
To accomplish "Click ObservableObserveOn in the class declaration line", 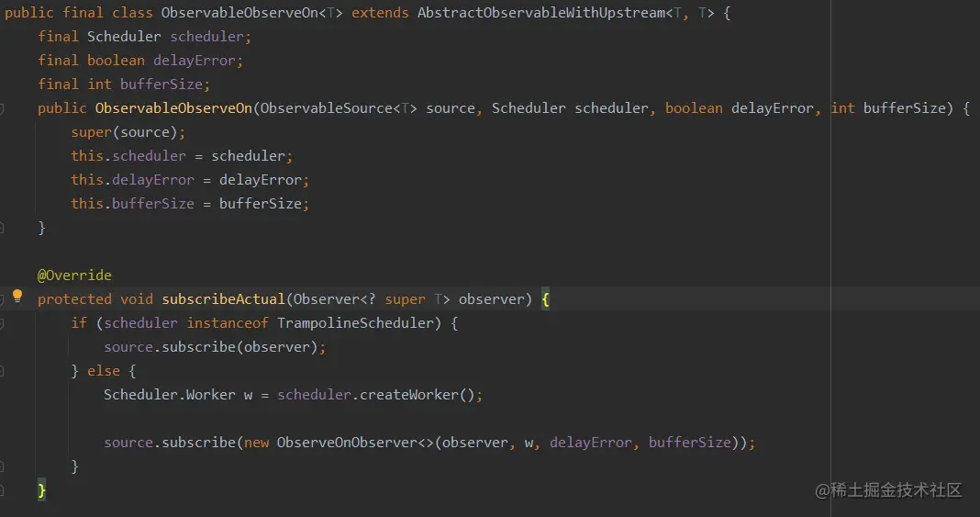I will click(x=240, y=13).
